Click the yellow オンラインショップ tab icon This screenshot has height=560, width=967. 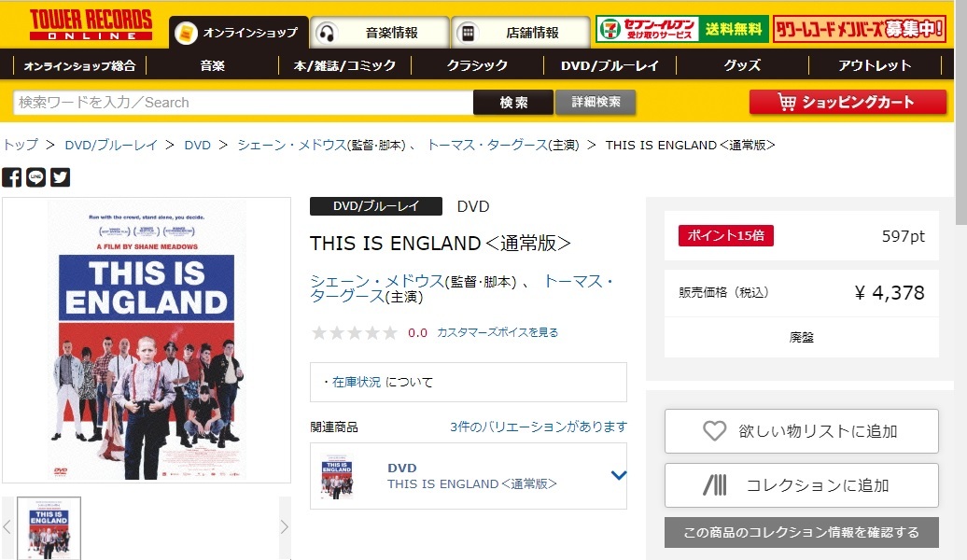pos(186,33)
